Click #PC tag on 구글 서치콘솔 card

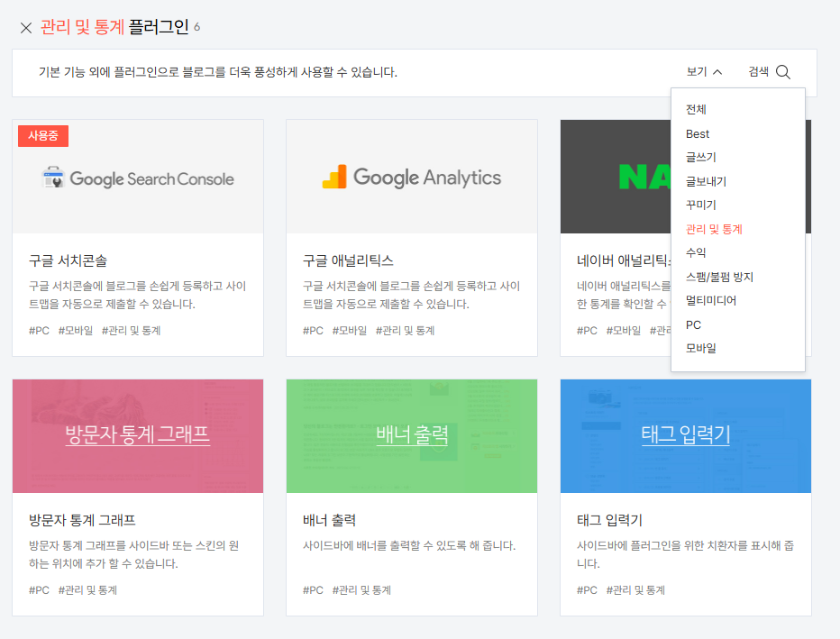point(39,331)
